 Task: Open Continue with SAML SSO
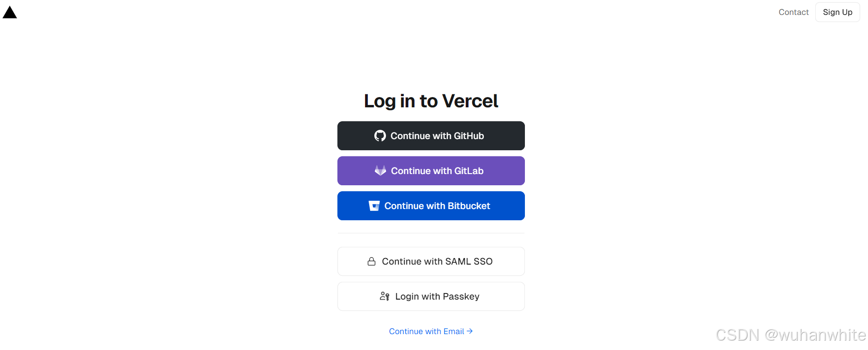(x=431, y=261)
